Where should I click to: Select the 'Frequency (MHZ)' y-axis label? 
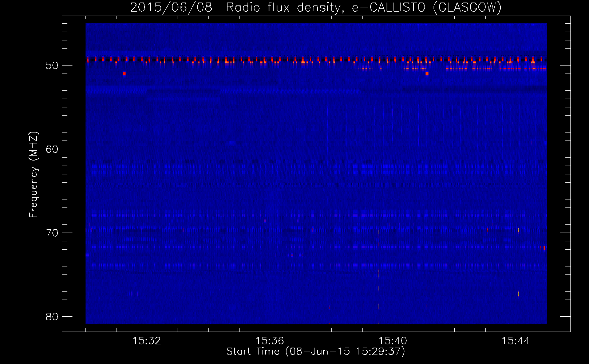[33, 175]
